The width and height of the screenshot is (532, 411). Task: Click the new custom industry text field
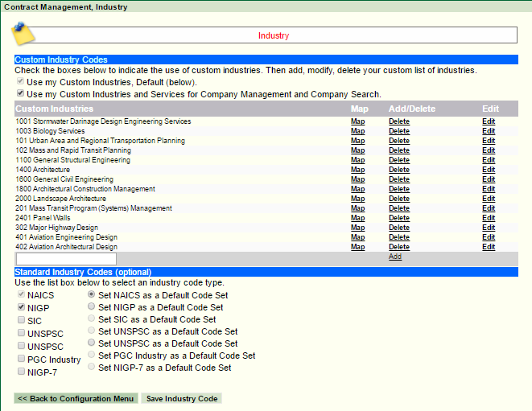pyautogui.click(x=66, y=259)
